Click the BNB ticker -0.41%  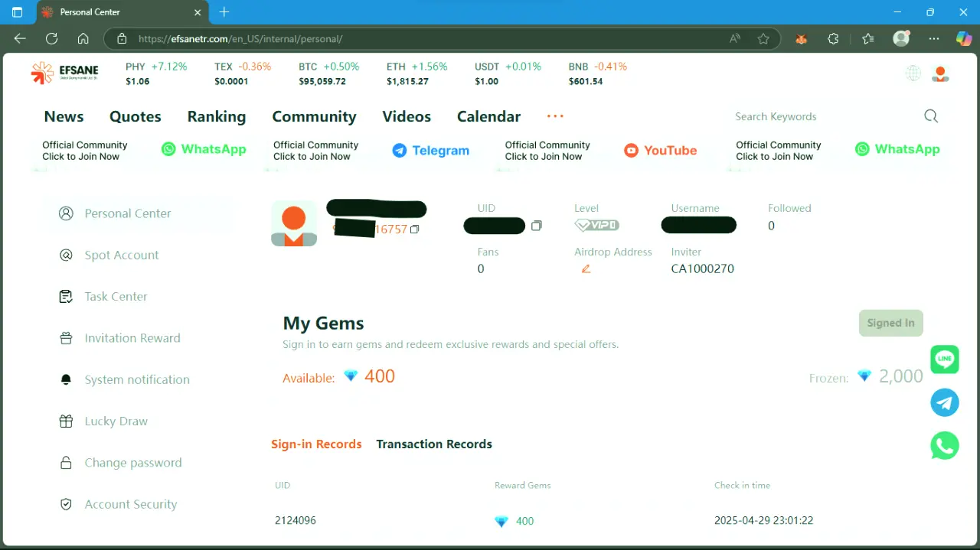point(610,67)
